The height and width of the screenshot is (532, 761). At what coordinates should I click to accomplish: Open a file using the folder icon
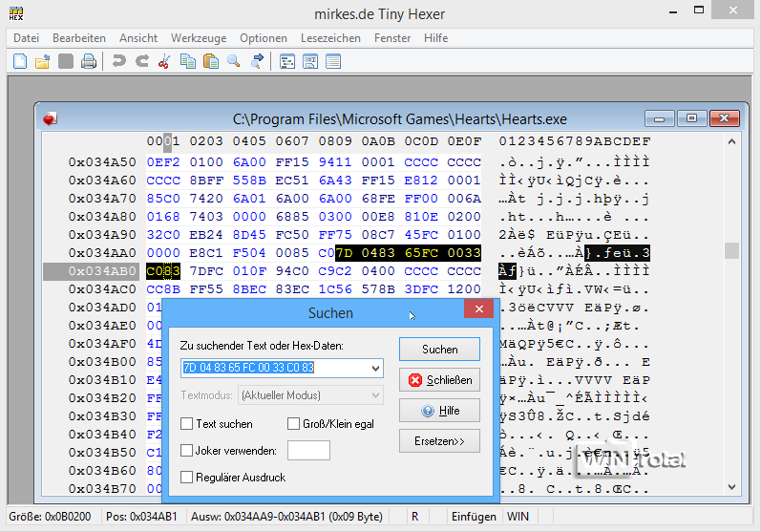(42, 61)
